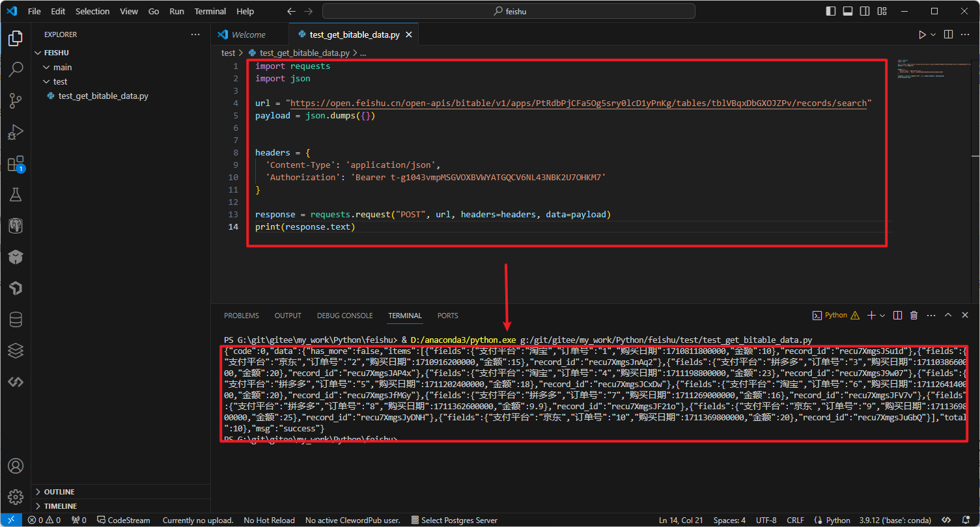
Task: Click the UTF-8 encoding status item
Action: (766, 520)
